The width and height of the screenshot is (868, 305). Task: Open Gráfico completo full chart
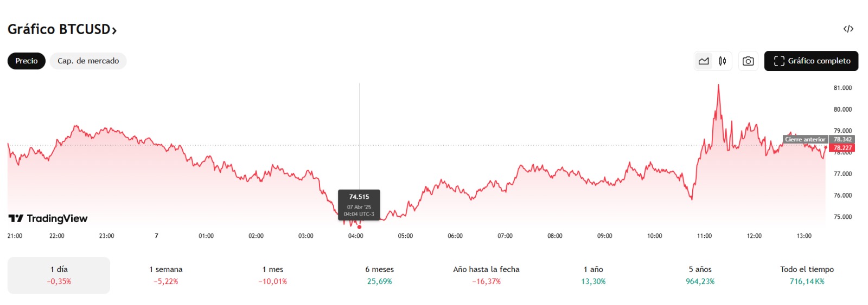tap(811, 61)
